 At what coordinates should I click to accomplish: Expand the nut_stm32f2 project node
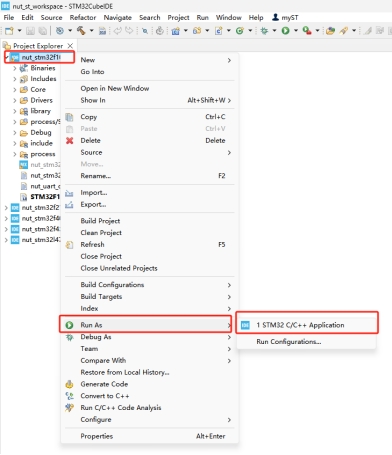coord(6,208)
